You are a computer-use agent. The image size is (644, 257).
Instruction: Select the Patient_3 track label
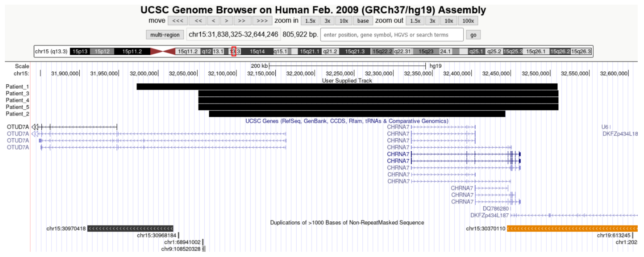(17, 93)
